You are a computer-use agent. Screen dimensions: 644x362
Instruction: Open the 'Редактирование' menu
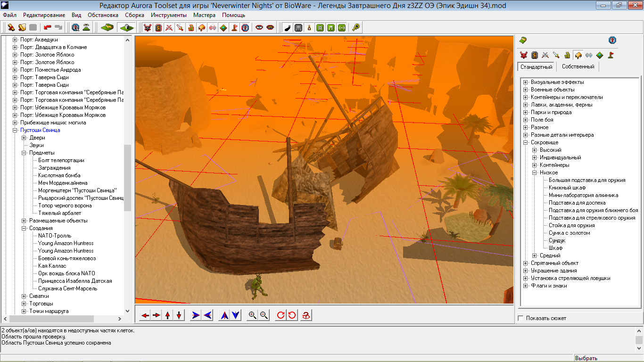44,15
